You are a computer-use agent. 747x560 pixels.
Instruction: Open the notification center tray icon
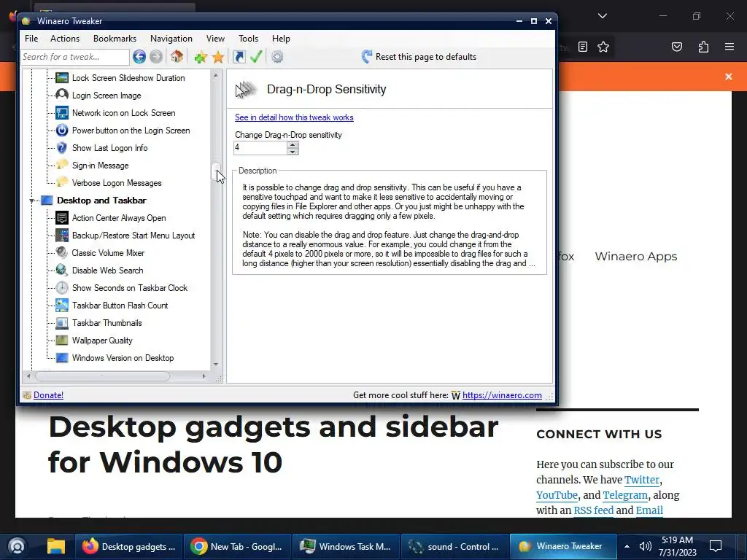[716, 546]
